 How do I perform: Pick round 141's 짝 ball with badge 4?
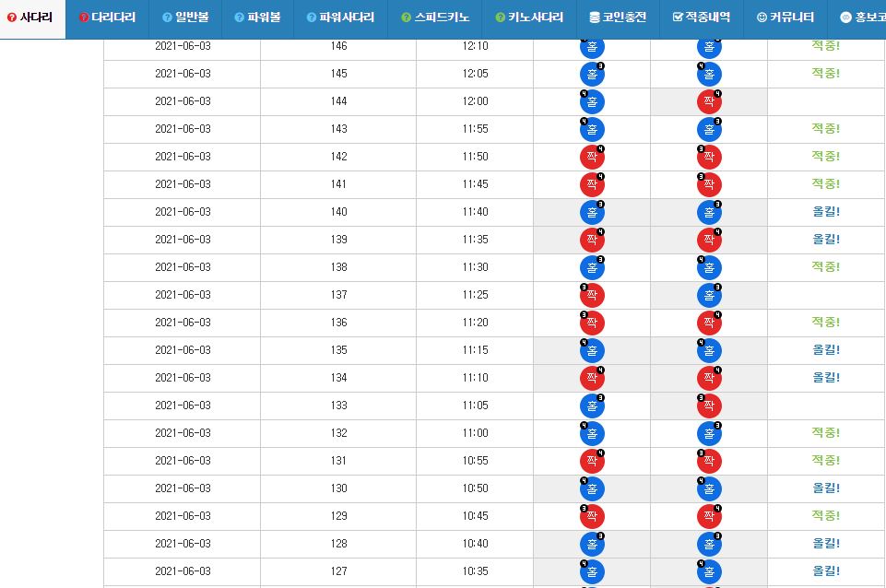[592, 184]
